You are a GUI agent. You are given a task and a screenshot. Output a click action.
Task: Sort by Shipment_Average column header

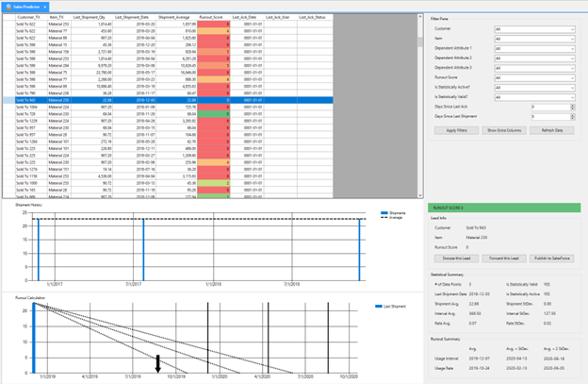176,17
